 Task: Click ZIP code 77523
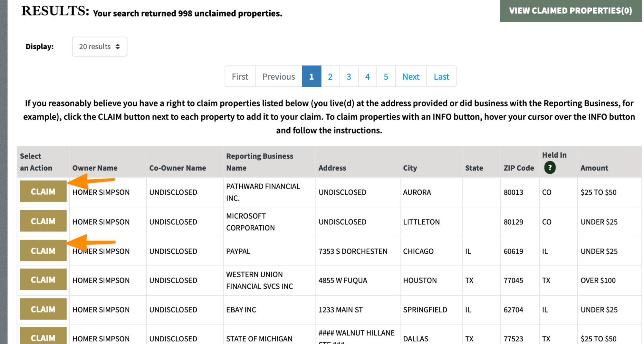click(x=513, y=339)
